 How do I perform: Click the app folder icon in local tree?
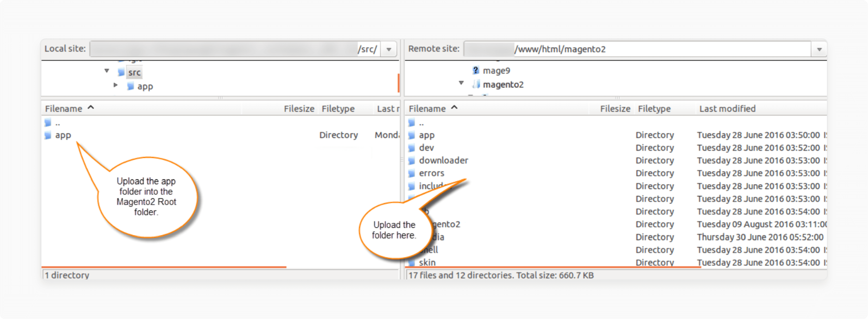131,86
